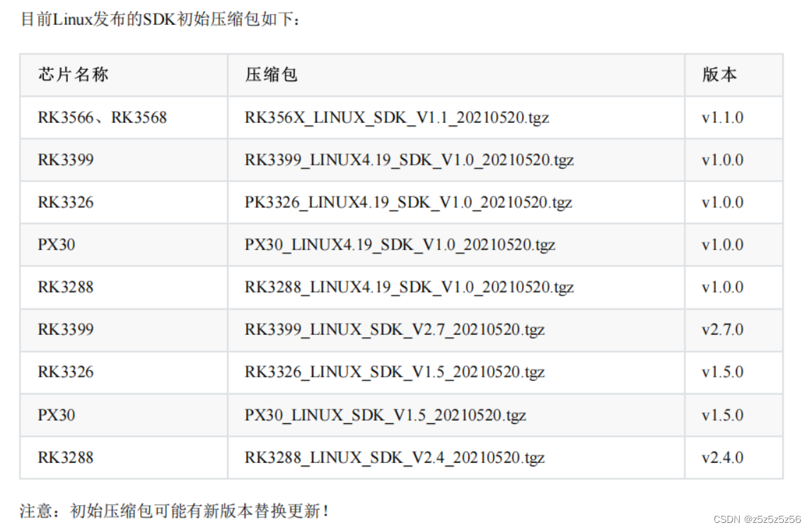The height and width of the screenshot is (530, 812).
Task: Select RK3288_LINUX_SDK_V2.4_20210520.tgz package entry
Action: 395,457
